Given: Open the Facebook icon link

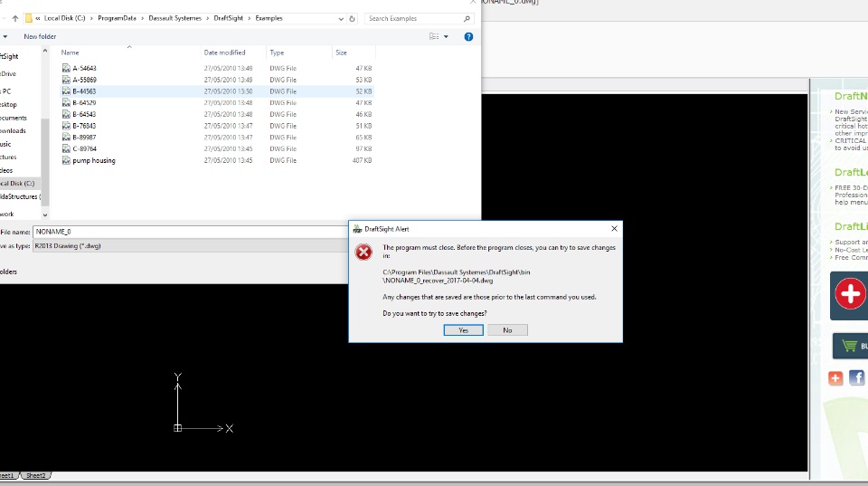Looking at the screenshot, I should pos(856,378).
